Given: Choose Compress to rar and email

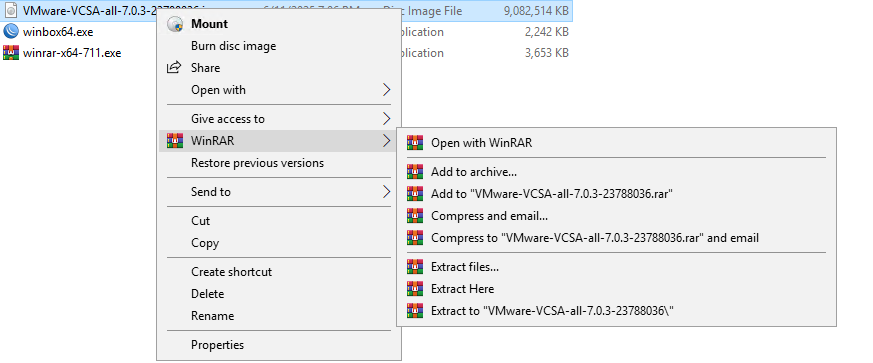Looking at the screenshot, I should [616, 238].
